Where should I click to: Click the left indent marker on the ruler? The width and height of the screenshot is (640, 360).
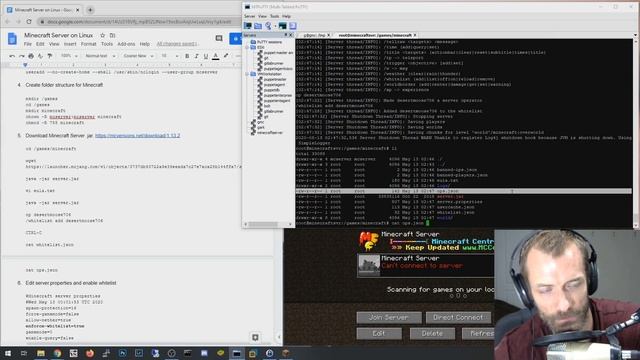25,65
